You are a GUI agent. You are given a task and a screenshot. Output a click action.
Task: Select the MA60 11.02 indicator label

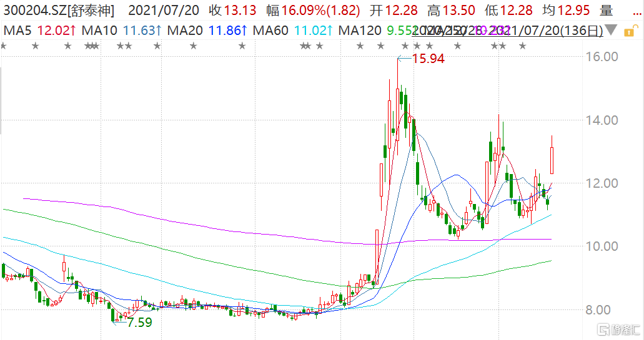292,31
